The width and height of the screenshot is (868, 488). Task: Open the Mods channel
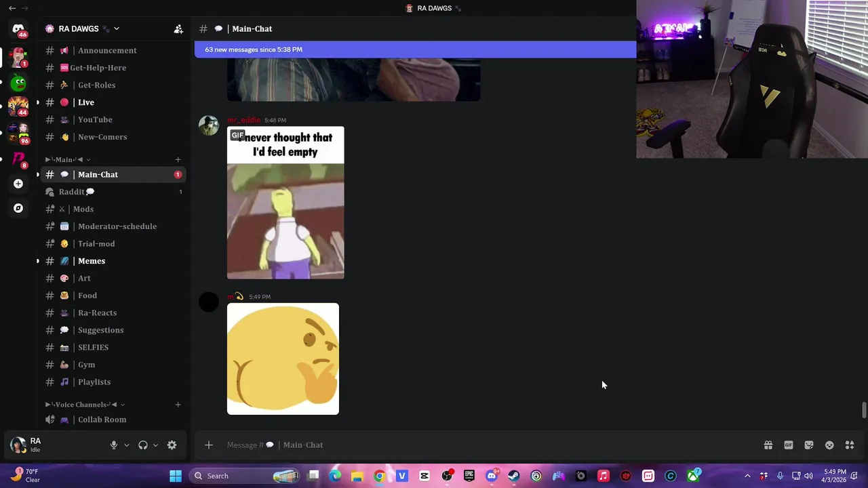[x=113, y=209]
